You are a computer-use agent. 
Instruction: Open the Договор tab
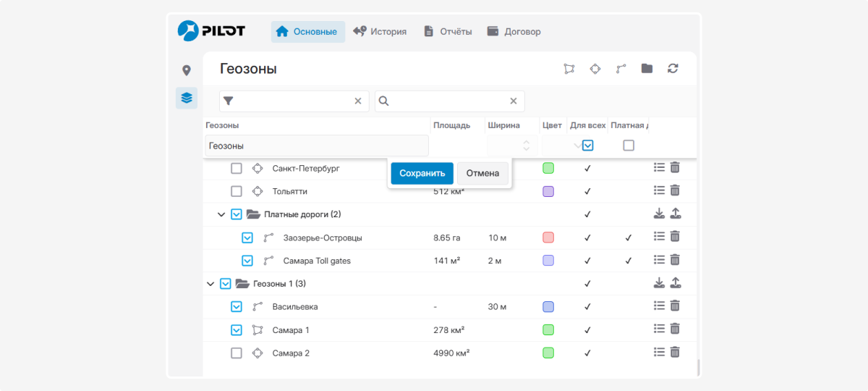click(514, 31)
